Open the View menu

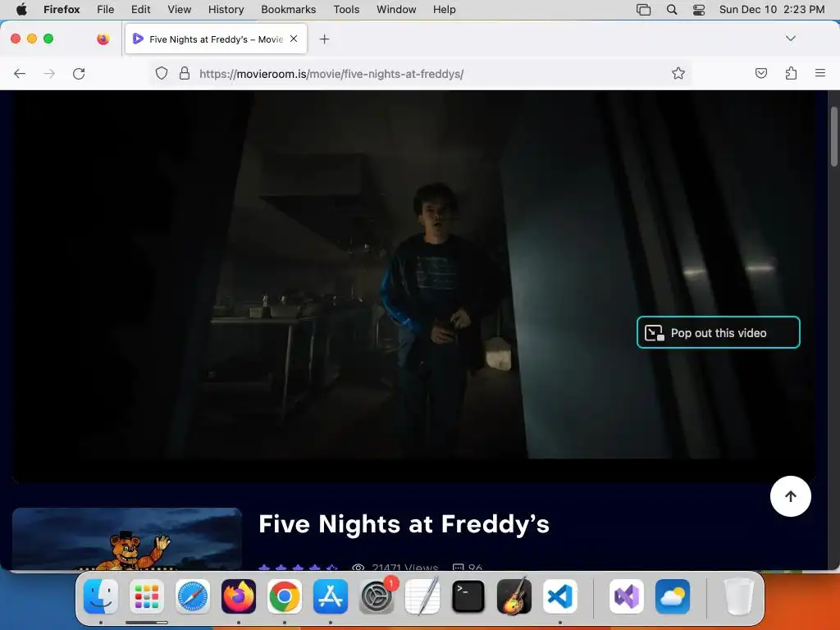coord(179,9)
